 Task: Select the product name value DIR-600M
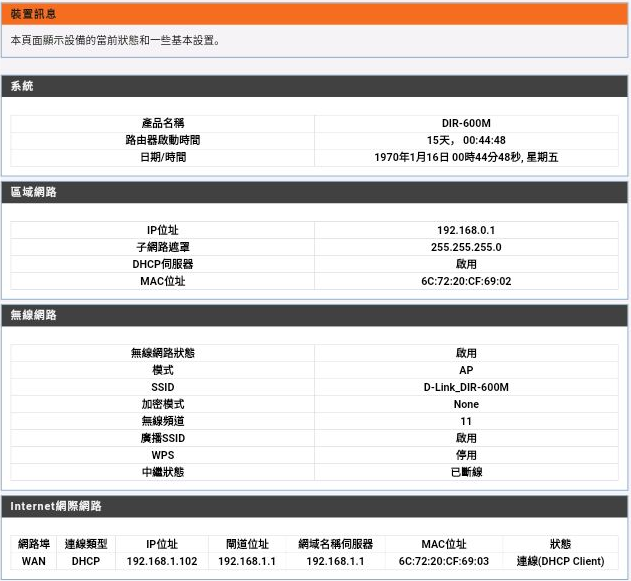(466, 123)
